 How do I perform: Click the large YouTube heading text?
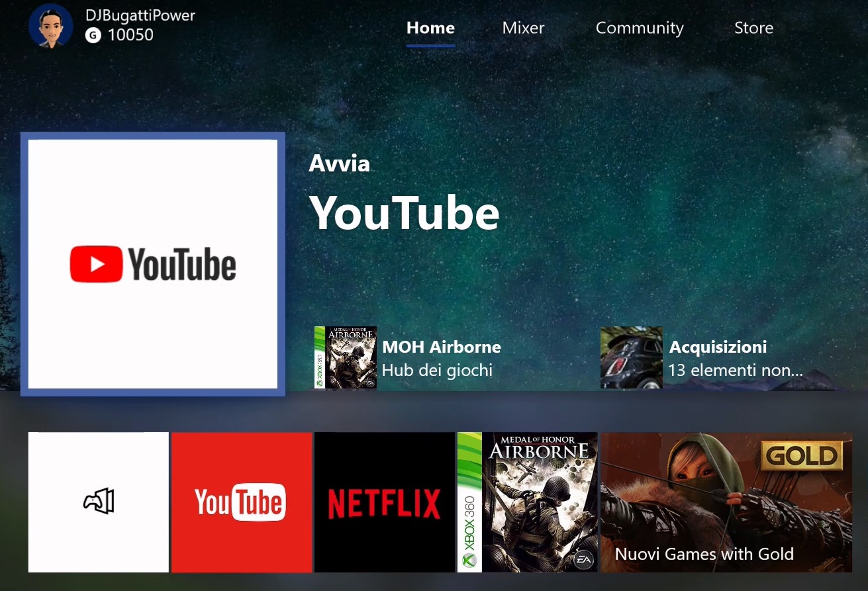coord(405,212)
